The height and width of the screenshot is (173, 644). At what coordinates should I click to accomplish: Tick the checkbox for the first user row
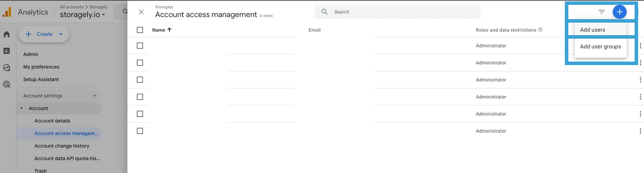coord(140,46)
